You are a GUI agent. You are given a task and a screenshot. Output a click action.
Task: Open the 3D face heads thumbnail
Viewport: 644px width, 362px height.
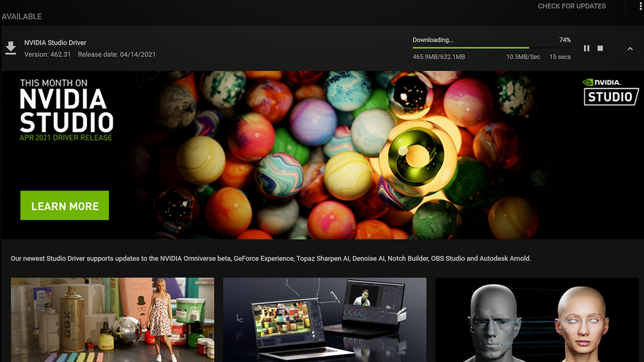[x=537, y=320]
